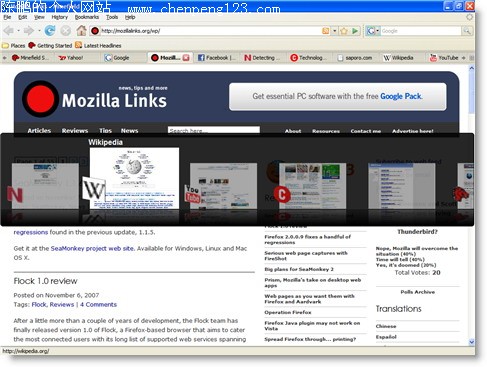Open the Flock 1.0 review article title

click(x=45, y=281)
